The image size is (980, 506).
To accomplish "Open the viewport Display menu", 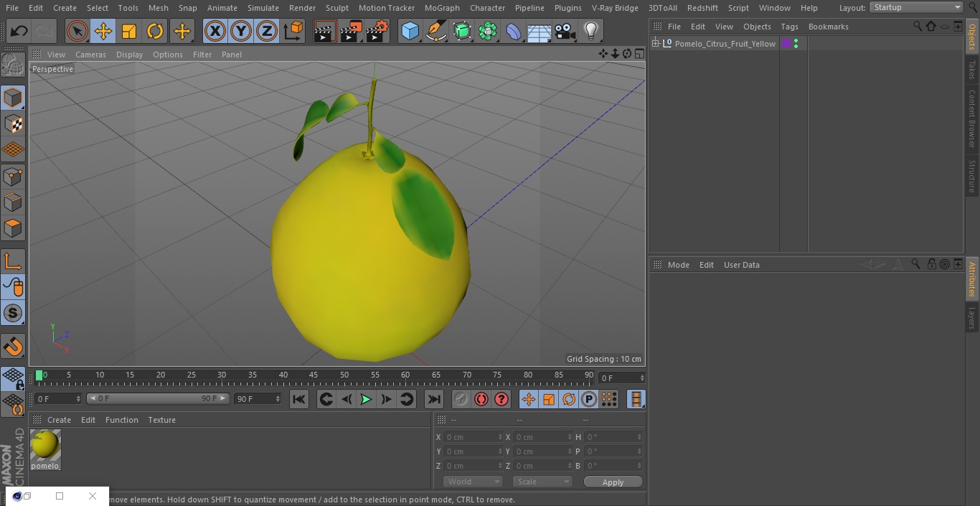I will (129, 55).
